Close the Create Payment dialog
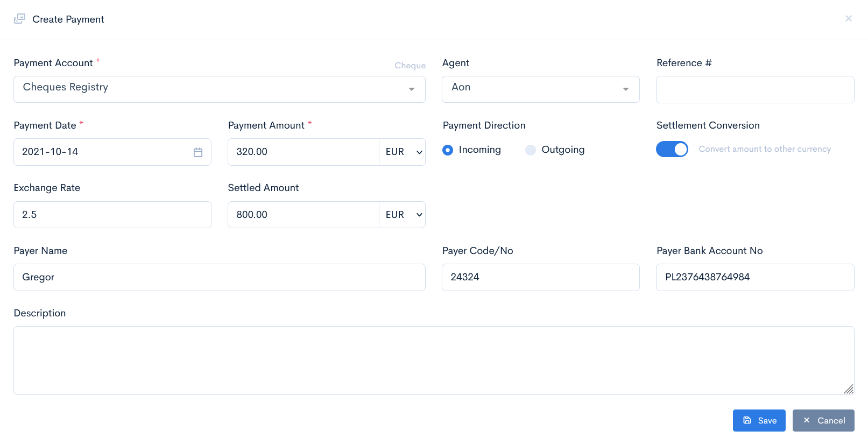Screen dimensions: 868x445 tap(848, 18)
